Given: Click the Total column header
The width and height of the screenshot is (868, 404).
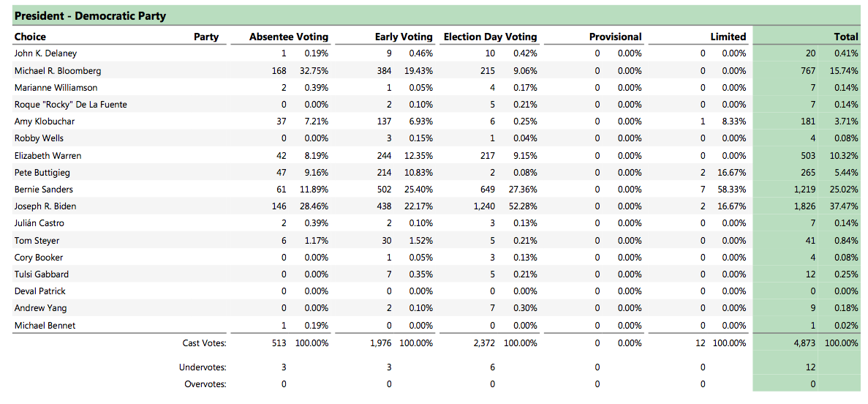Looking at the screenshot, I should 846,37.
